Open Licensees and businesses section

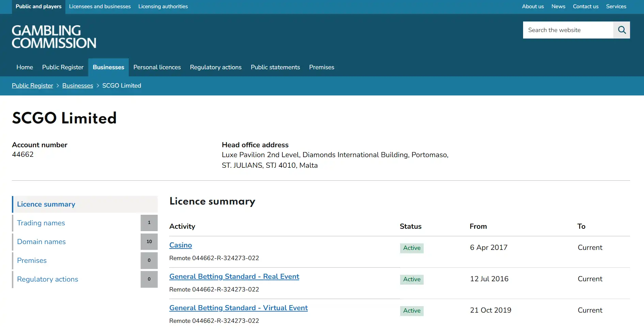click(100, 6)
